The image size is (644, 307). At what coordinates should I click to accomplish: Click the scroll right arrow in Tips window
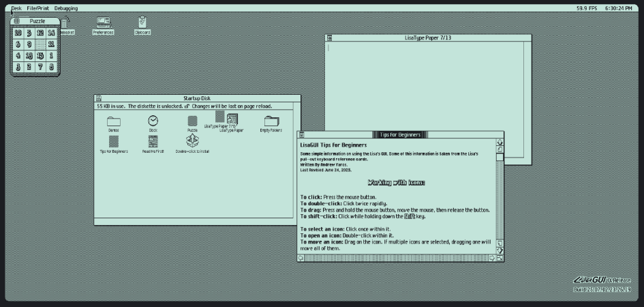coord(492,258)
